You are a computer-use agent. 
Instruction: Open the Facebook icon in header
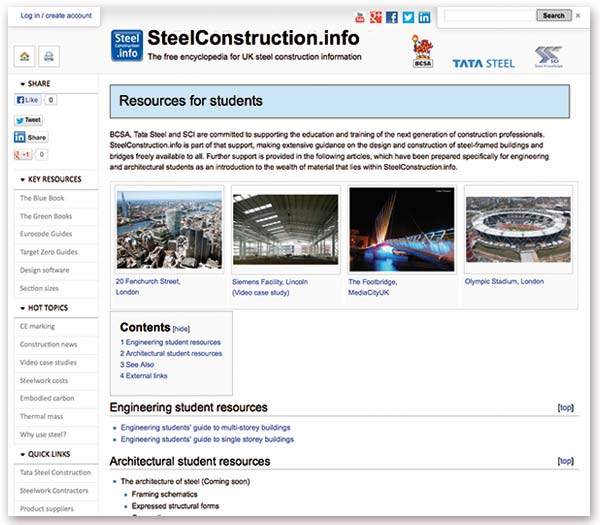coord(392,17)
